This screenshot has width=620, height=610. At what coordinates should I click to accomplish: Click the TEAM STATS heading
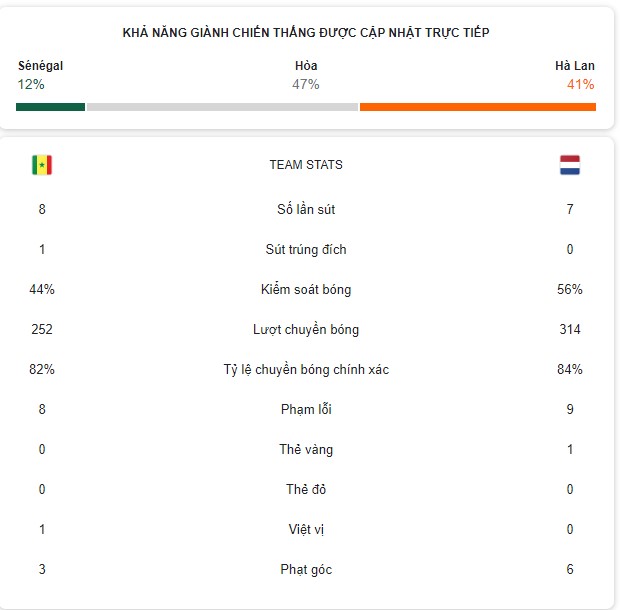click(306, 164)
